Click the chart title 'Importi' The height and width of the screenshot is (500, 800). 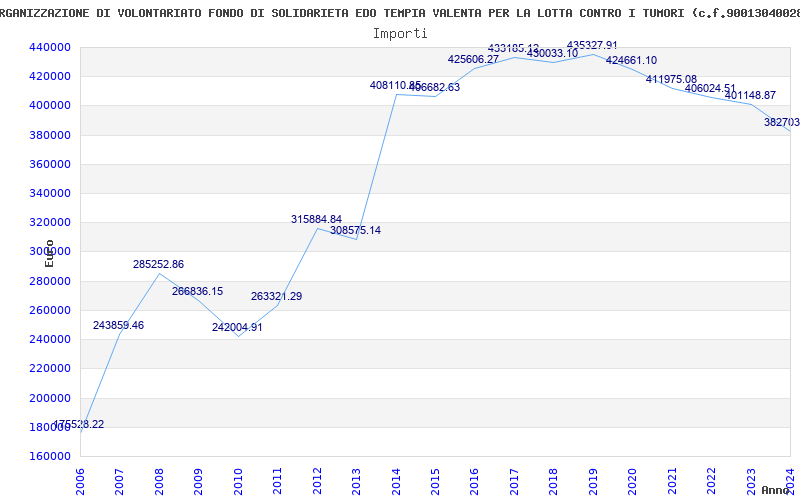(400, 34)
